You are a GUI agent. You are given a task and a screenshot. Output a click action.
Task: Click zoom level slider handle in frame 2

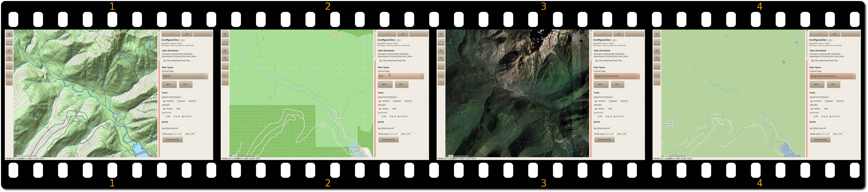pyautogui.click(x=375, y=59)
